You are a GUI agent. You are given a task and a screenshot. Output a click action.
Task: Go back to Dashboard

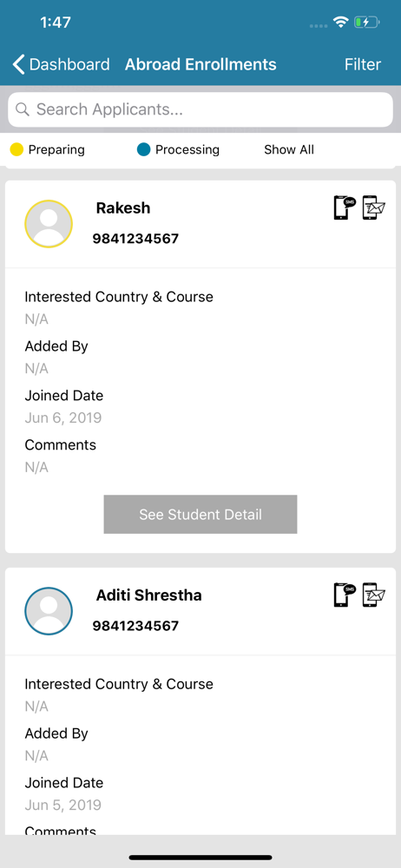61,64
